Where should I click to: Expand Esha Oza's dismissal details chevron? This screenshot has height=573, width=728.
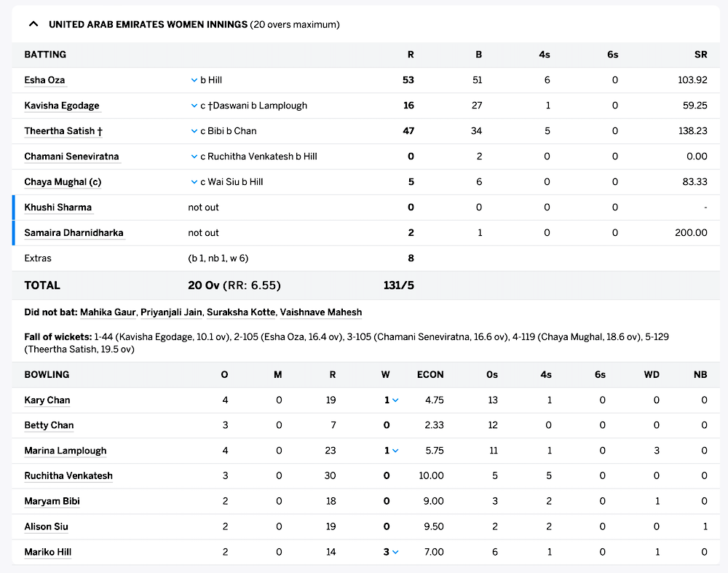[x=194, y=80]
